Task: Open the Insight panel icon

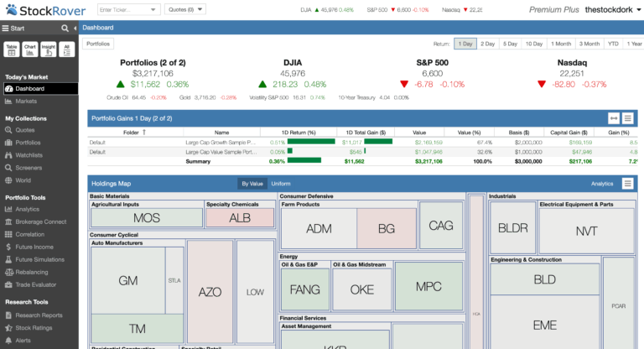Action: click(49, 49)
